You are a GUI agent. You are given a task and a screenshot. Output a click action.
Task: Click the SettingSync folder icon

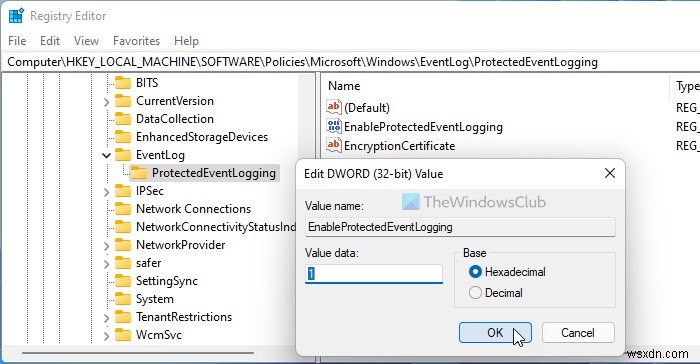(123, 281)
